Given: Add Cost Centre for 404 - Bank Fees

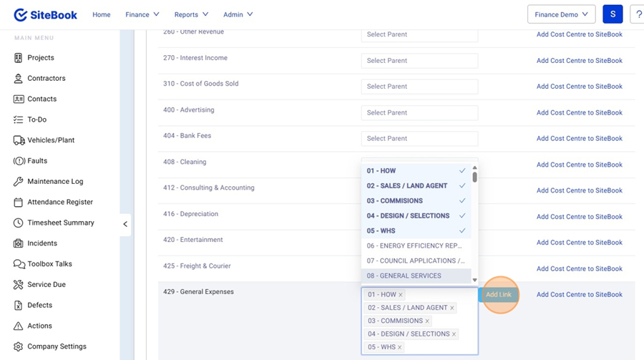Looking at the screenshot, I should [x=579, y=139].
